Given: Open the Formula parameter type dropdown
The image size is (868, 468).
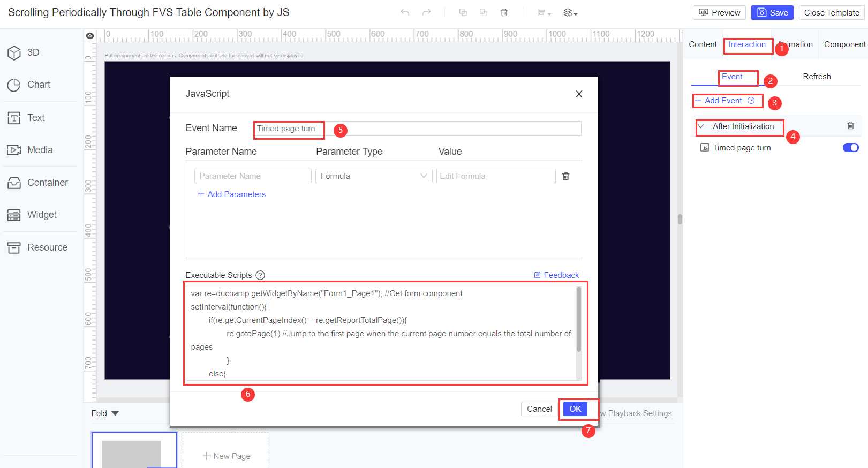Looking at the screenshot, I should click(374, 176).
